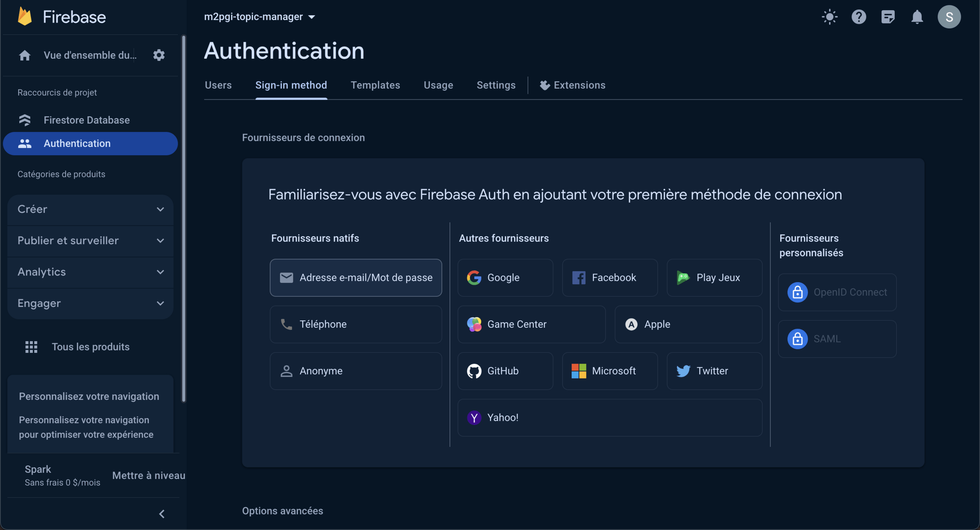
Task: Click Mettre à niveau upgrade link
Action: (148, 475)
